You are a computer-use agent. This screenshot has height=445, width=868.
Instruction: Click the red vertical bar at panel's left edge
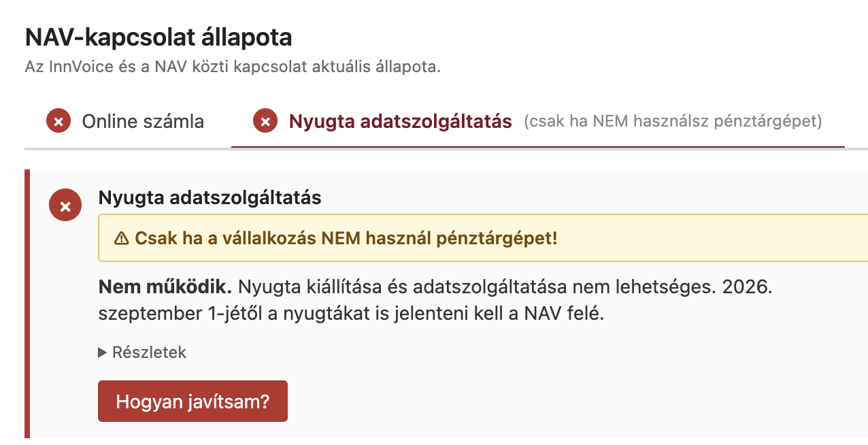tap(27, 303)
